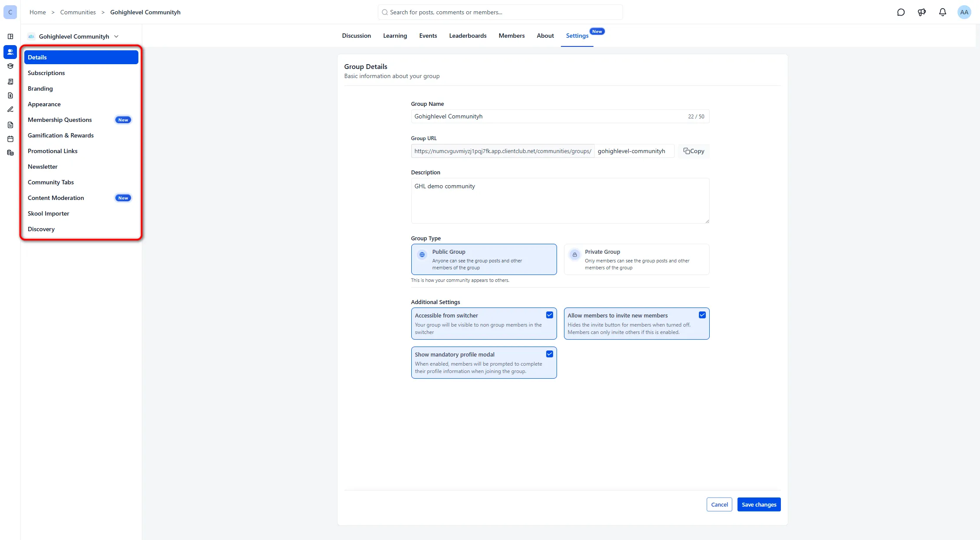This screenshot has width=980, height=540.
Task: Open the chat bubble icon in header
Action: pos(901,12)
